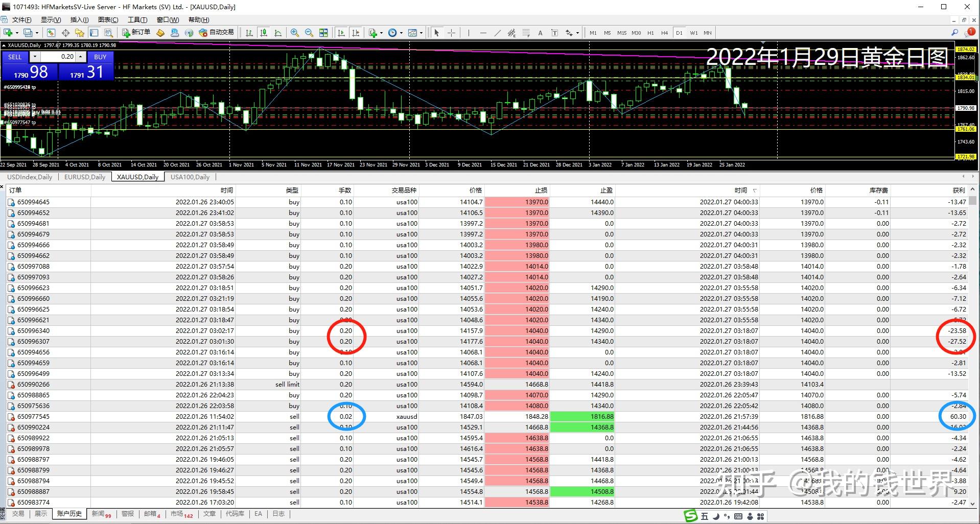Open the New Chart tool
The width and height of the screenshot is (980, 524).
tap(8, 33)
